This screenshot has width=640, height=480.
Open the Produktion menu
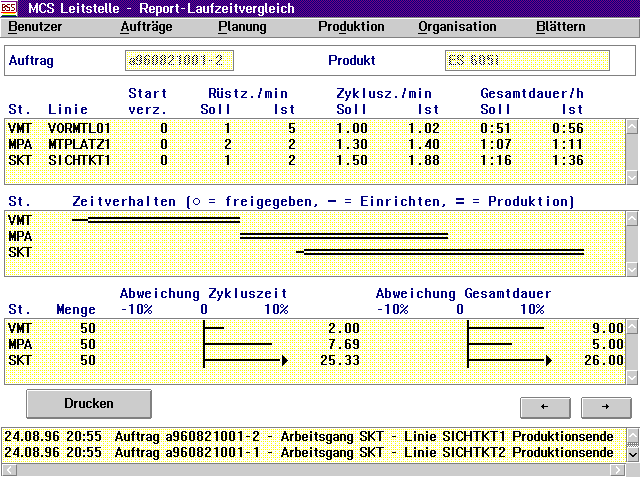[x=351, y=27]
